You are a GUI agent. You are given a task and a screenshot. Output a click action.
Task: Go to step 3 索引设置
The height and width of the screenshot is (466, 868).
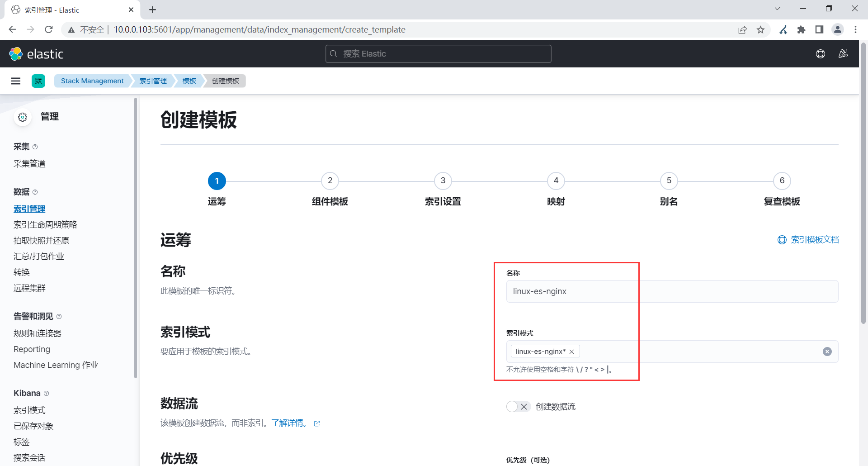click(x=443, y=181)
